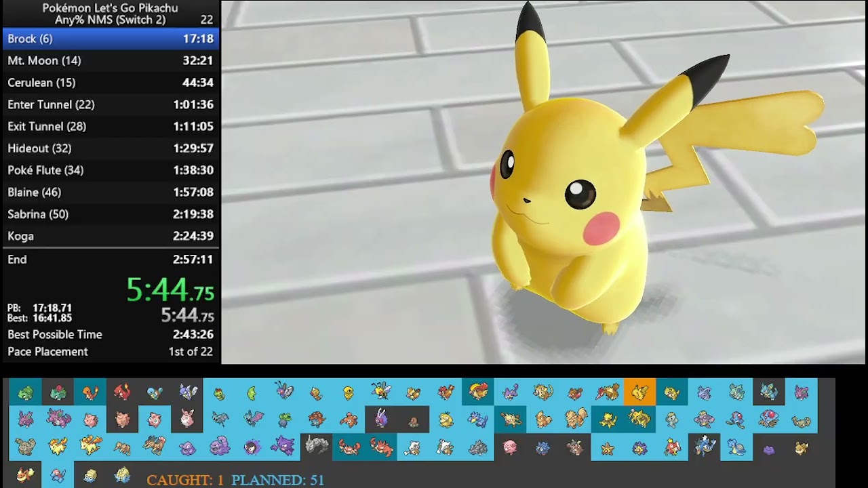Click the Kakuna sprite
The image size is (868, 488).
[349, 392]
